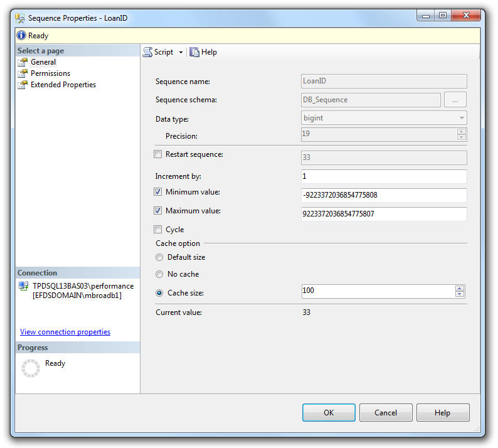Click the Progress section header
This screenshot has height=448, width=498.
(78, 348)
